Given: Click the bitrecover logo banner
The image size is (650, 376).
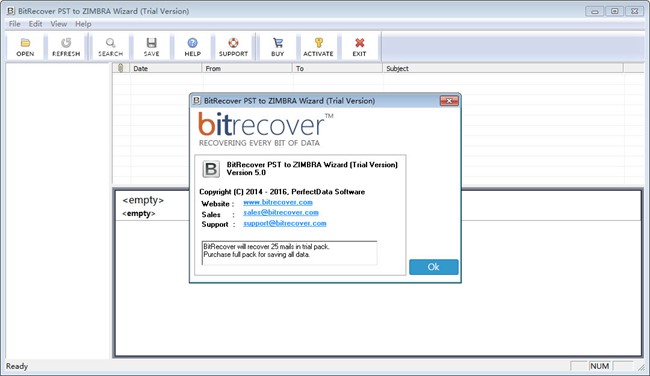Looking at the screenshot, I should (265, 129).
